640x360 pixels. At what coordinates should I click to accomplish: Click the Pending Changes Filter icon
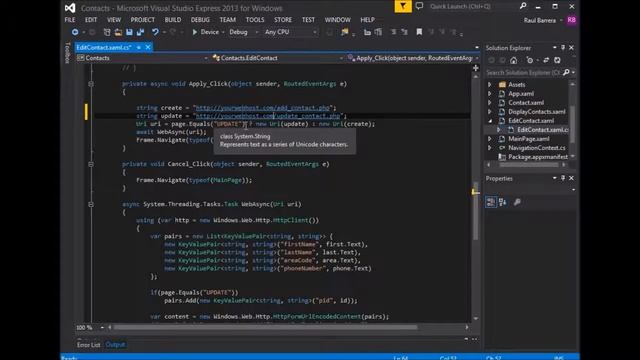[529, 60]
